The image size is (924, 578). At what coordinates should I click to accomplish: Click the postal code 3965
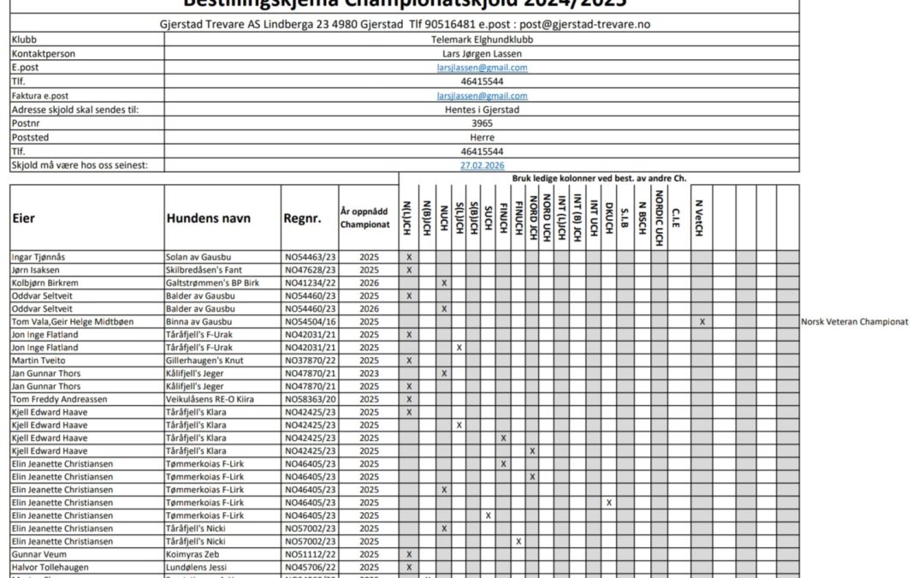tap(482, 123)
